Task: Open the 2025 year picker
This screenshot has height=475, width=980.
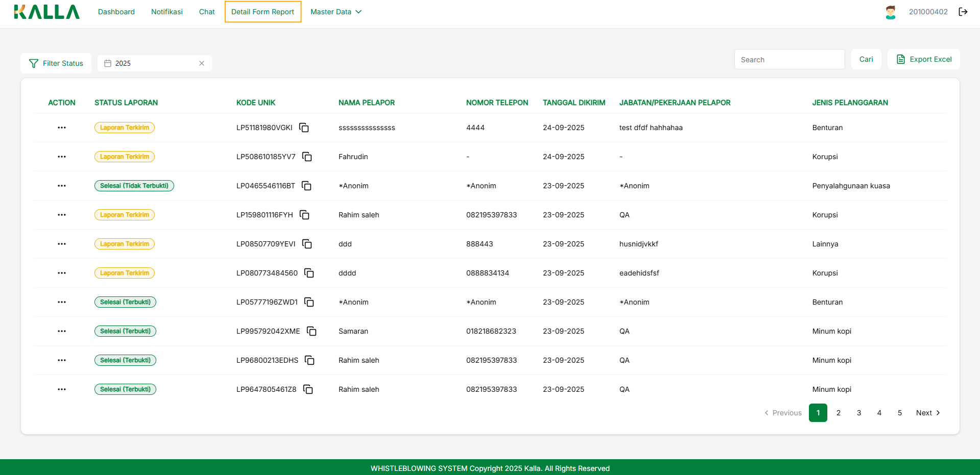Action: click(x=148, y=63)
